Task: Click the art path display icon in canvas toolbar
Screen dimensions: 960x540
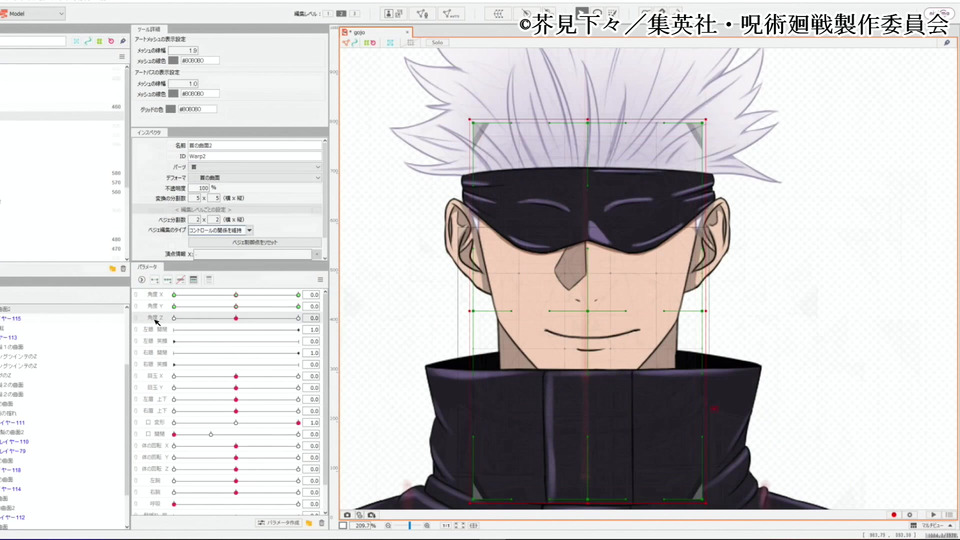Action: coord(355,43)
